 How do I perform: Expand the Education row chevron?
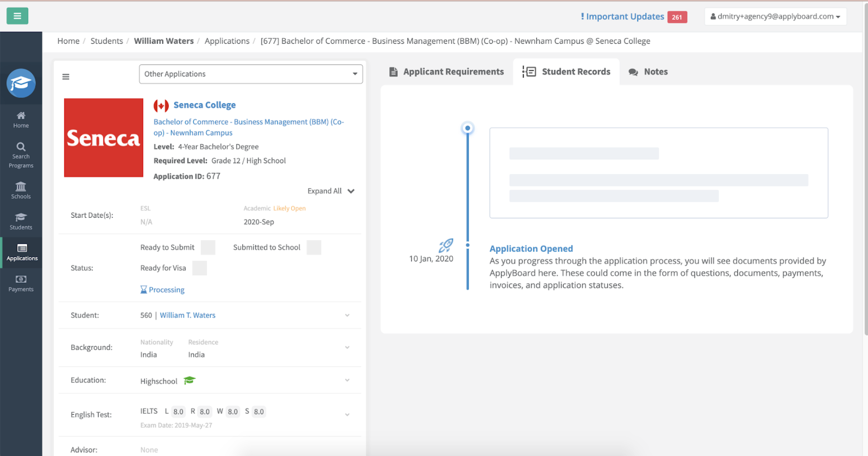click(347, 380)
